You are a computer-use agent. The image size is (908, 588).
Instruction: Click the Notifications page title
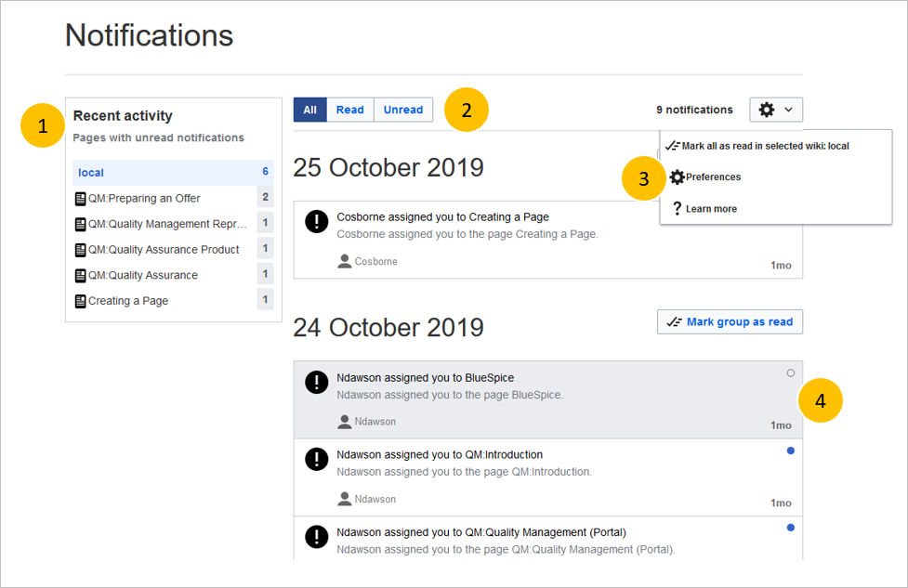pos(150,35)
